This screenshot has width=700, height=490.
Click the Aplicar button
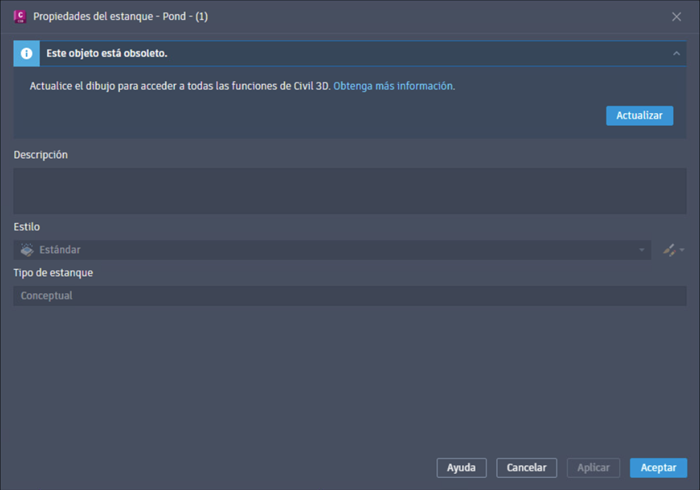click(593, 468)
